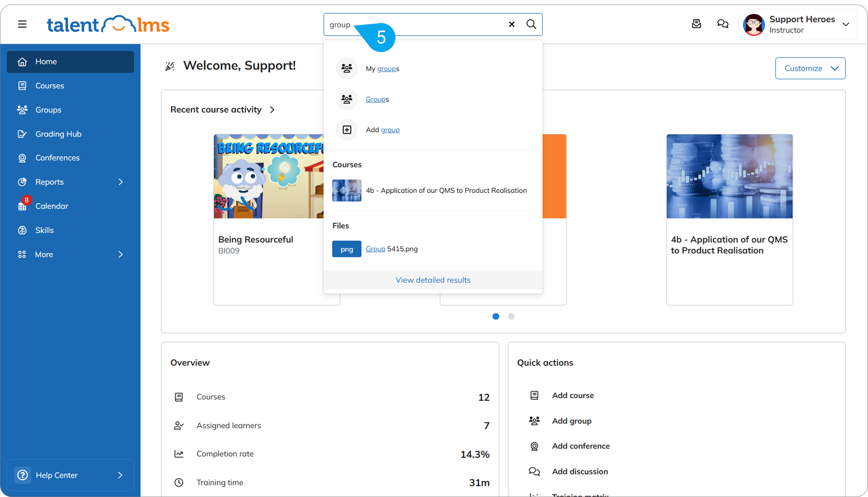The height and width of the screenshot is (497, 868).
Task: Click the Welcome party popper icon
Action: pos(170,66)
